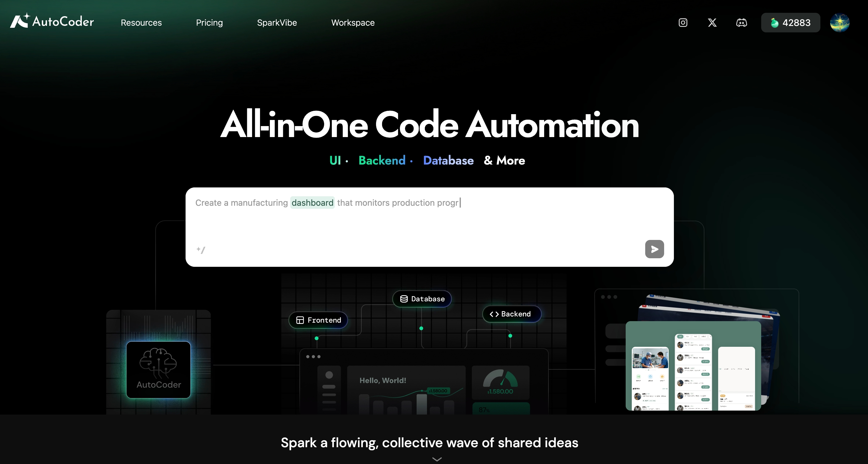Select the Database node label

click(421, 299)
